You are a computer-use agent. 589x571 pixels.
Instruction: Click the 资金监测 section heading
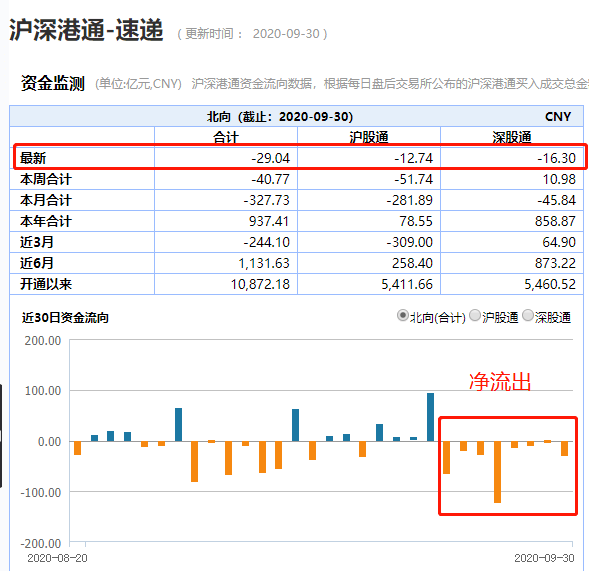[53, 83]
